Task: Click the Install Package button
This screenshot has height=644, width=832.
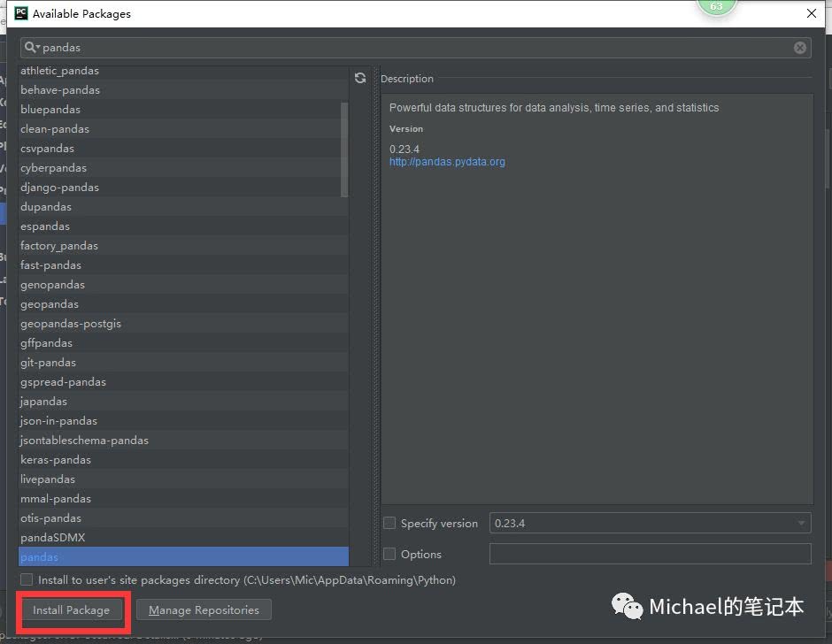Action: pyautogui.click(x=72, y=610)
